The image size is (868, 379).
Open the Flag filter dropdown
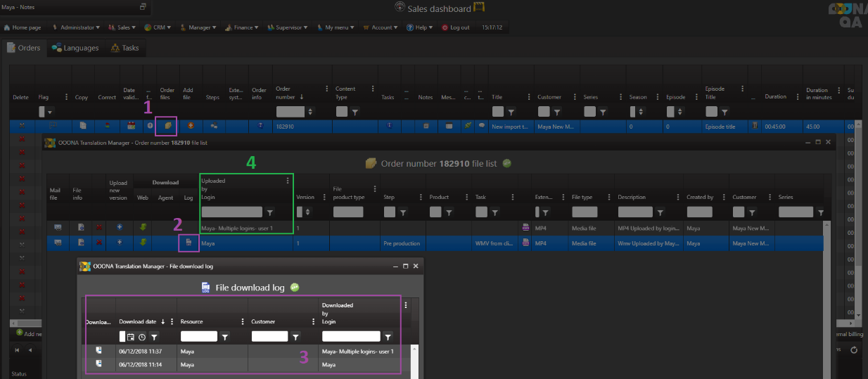pos(46,112)
